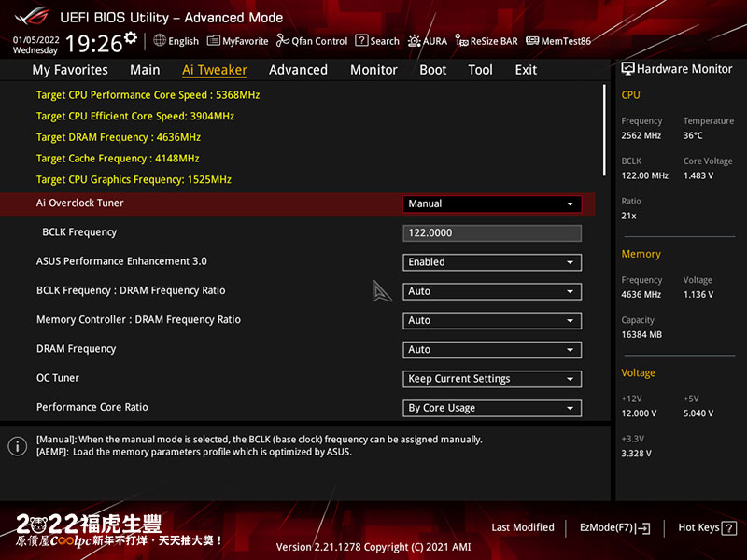This screenshot has width=747, height=560.
Task: Open Last Modified settings log
Action: coord(523,527)
